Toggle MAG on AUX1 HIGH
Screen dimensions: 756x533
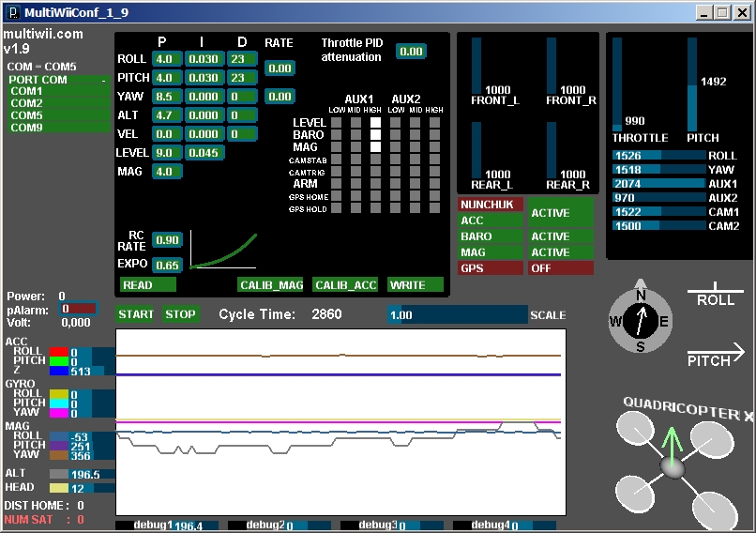coord(375,146)
